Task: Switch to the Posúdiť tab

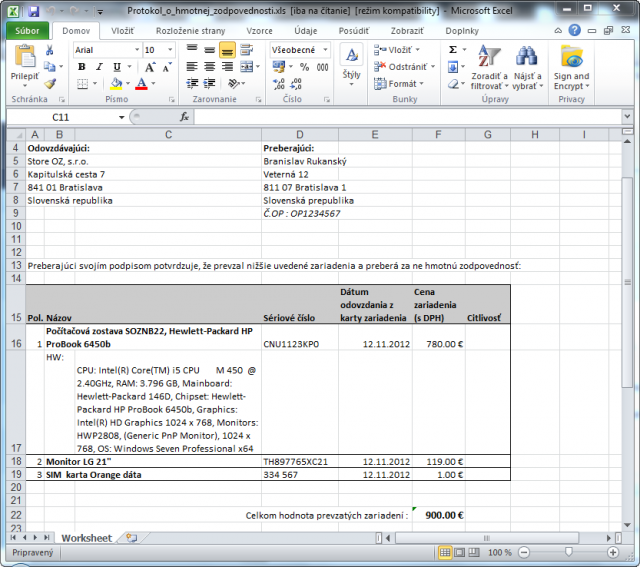Action: [x=354, y=31]
